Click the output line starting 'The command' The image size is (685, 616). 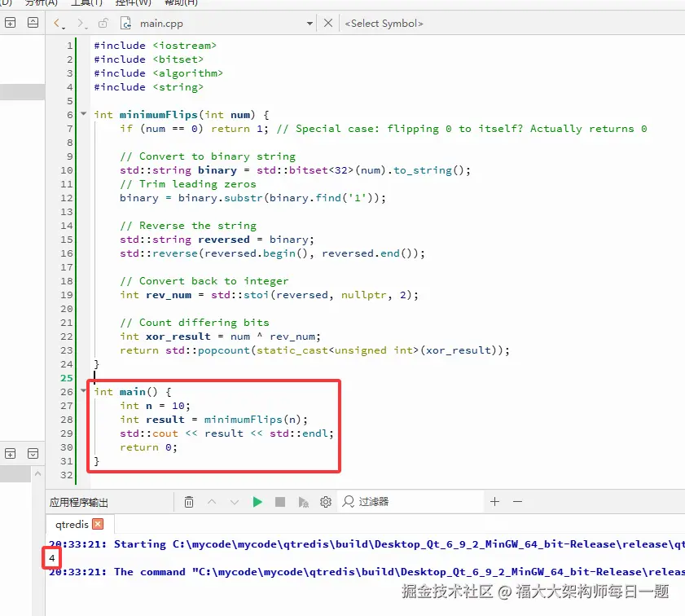[x=367, y=572]
